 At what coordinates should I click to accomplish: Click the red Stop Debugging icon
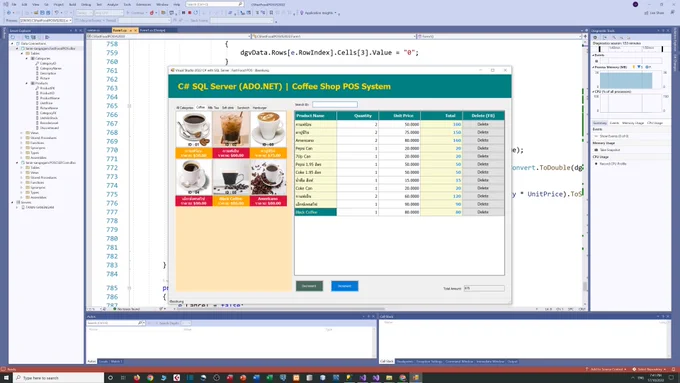190,13
